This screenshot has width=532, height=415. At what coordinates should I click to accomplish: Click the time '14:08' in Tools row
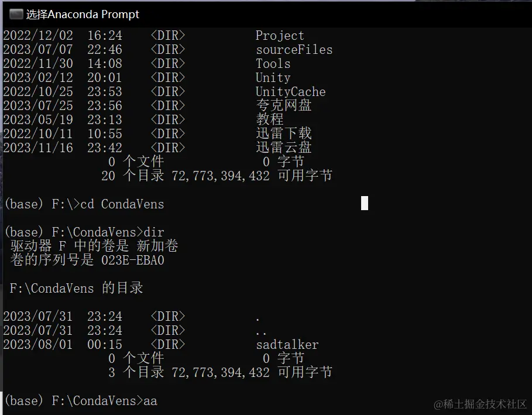[105, 63]
